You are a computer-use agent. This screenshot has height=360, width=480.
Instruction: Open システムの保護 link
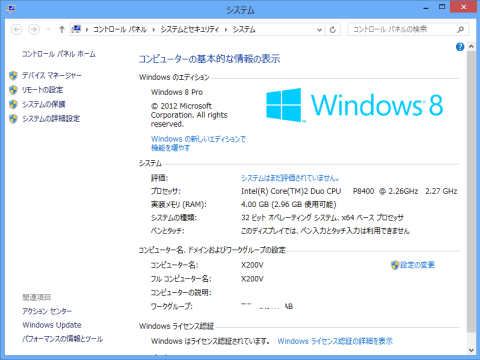pos(44,104)
